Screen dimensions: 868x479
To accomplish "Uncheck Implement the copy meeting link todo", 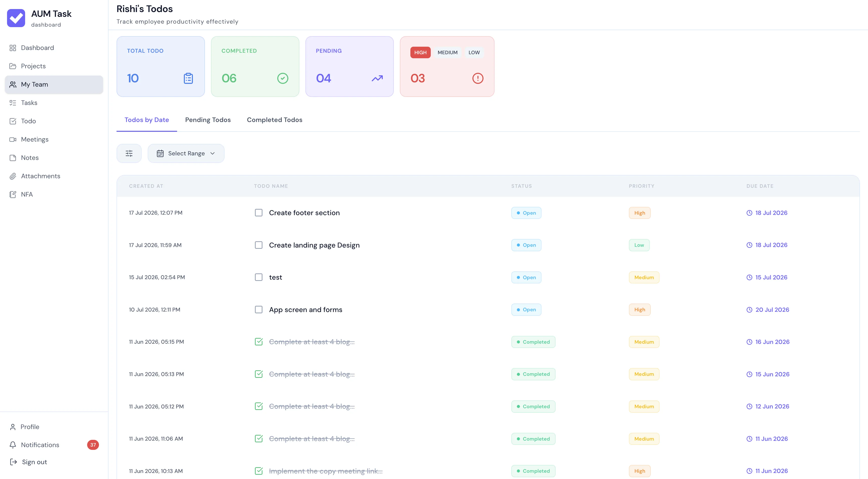I will [x=258, y=471].
